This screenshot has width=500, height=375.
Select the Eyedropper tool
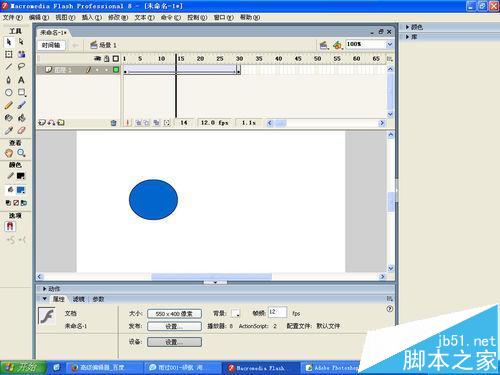coord(9,130)
